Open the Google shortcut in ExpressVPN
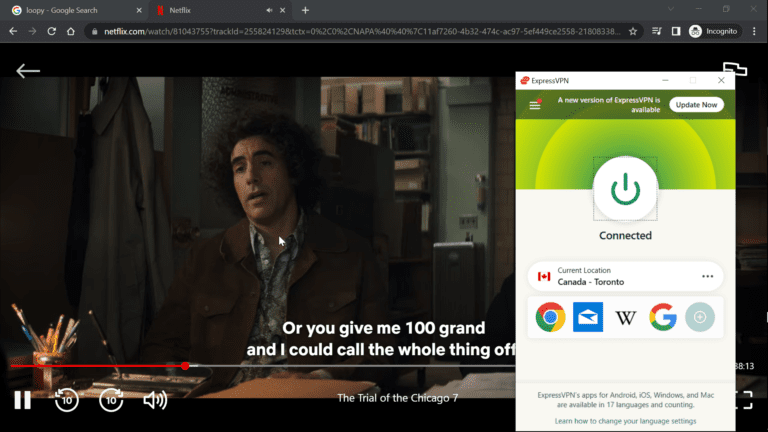The height and width of the screenshot is (432, 768). (x=662, y=318)
